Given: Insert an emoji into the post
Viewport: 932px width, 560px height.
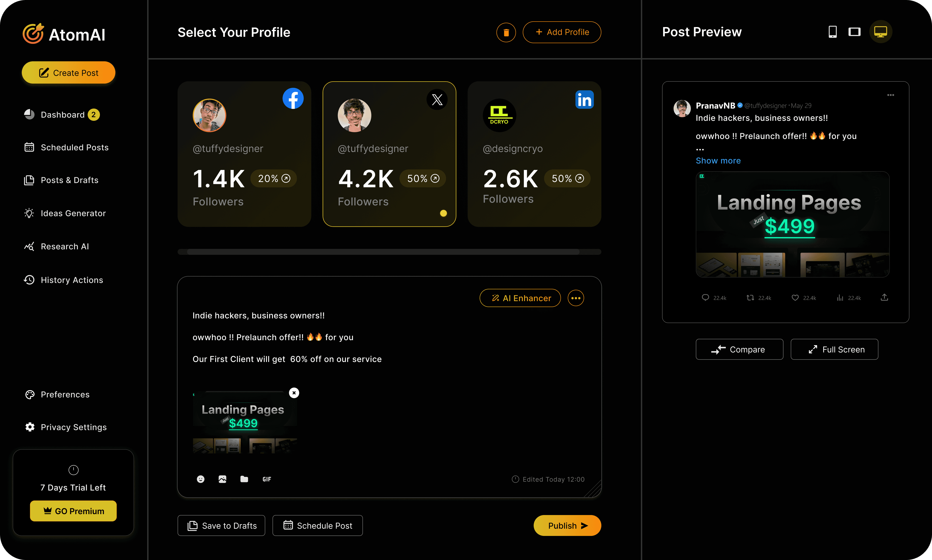Looking at the screenshot, I should point(201,479).
